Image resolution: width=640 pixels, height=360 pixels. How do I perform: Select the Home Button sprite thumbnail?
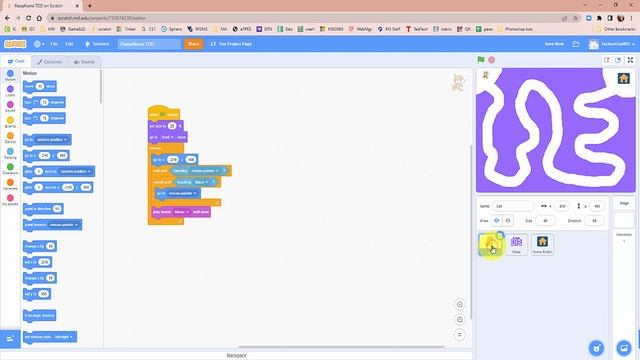coord(542,244)
